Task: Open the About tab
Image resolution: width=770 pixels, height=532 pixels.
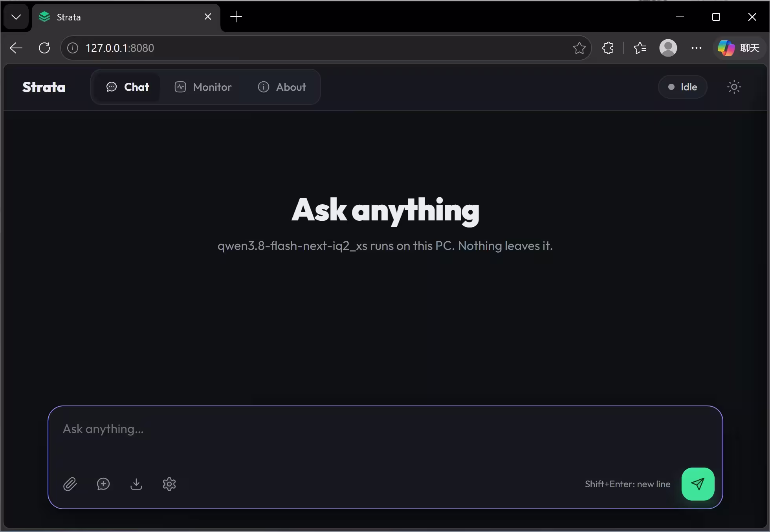Action: pyautogui.click(x=282, y=87)
